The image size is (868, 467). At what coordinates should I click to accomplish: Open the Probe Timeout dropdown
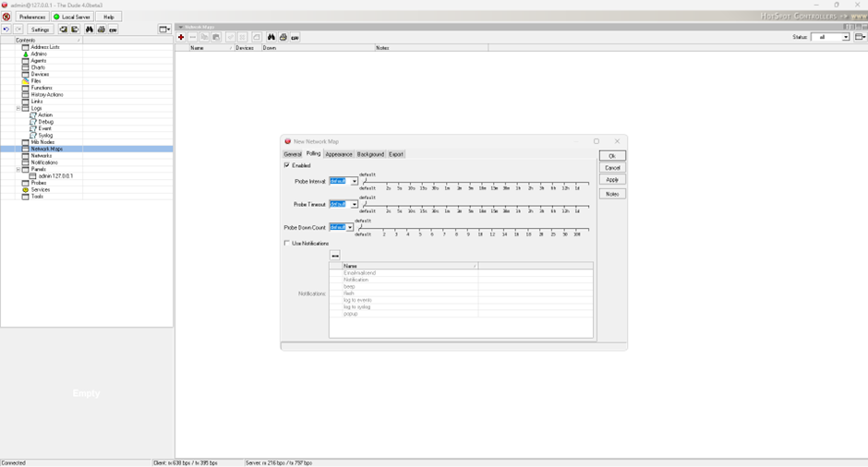click(x=355, y=205)
